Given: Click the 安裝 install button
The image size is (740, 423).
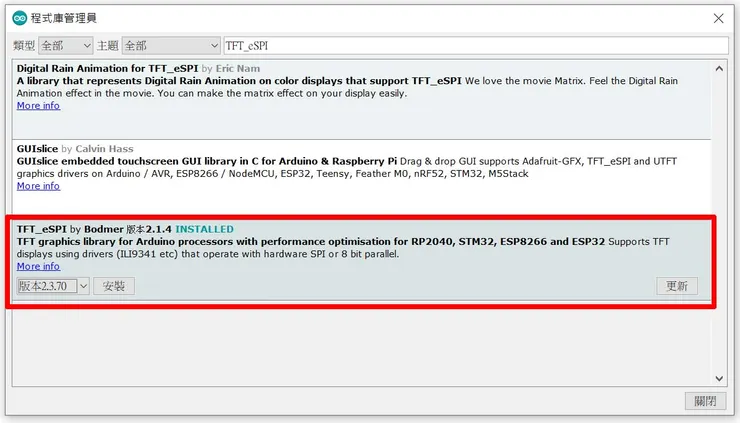Looking at the screenshot, I should [114, 286].
